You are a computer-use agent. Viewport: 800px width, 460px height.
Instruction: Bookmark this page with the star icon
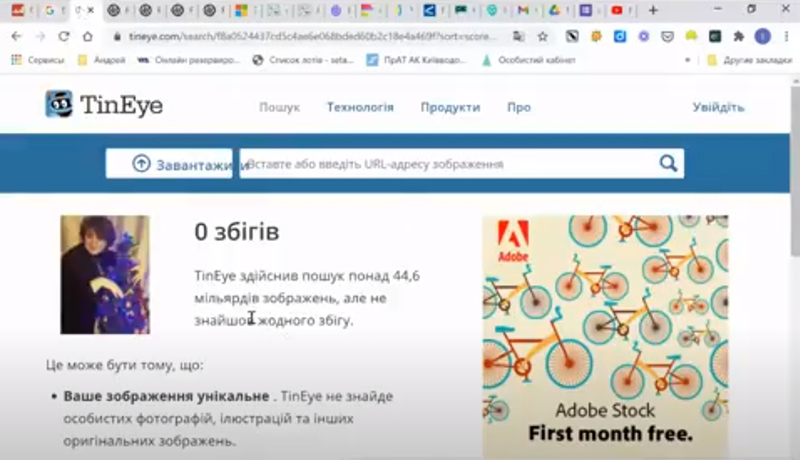point(543,36)
